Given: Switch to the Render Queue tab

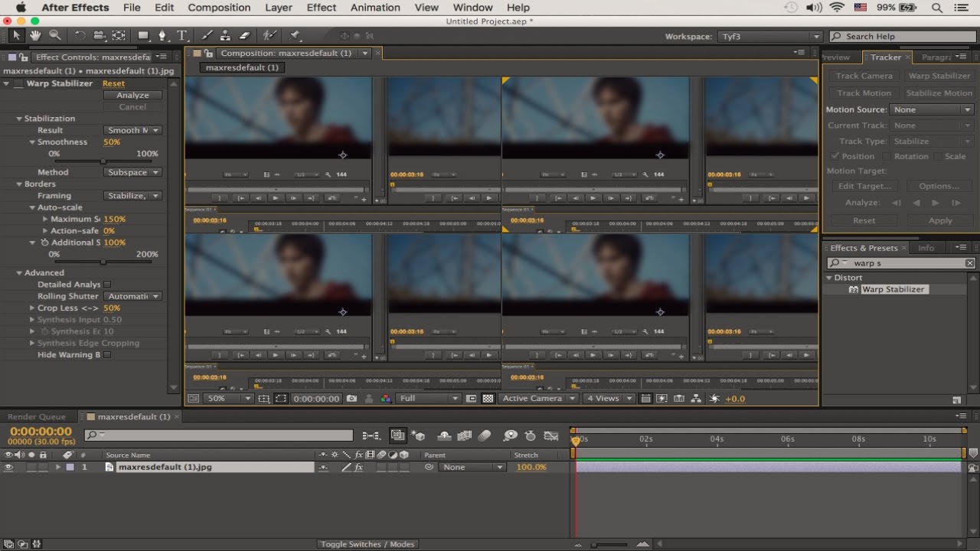Looking at the screenshot, I should pos(37,417).
